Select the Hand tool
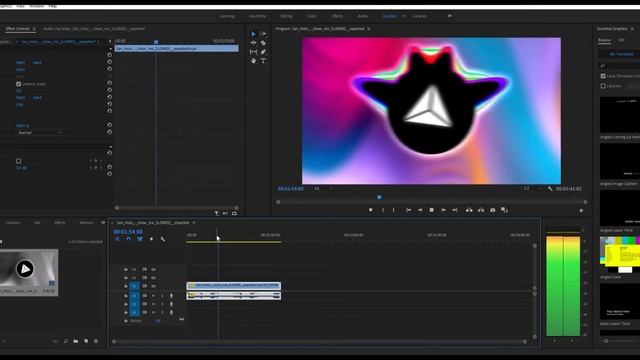The height and width of the screenshot is (360, 640). [x=253, y=61]
